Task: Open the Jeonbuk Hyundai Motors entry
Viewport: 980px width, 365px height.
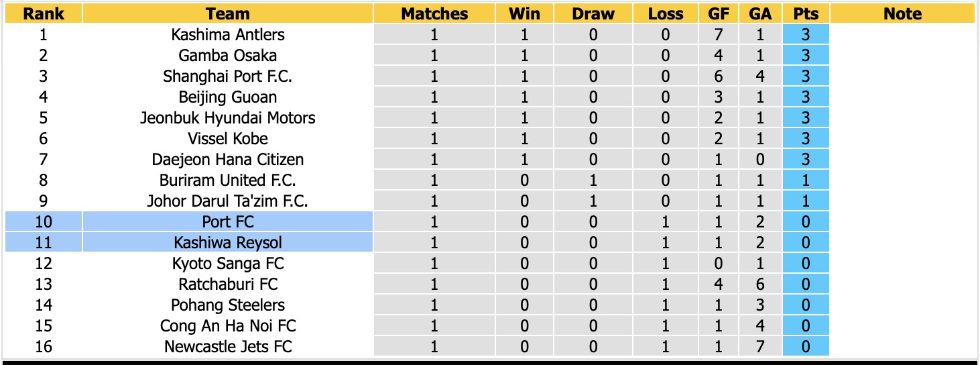Action: pyautogui.click(x=228, y=118)
